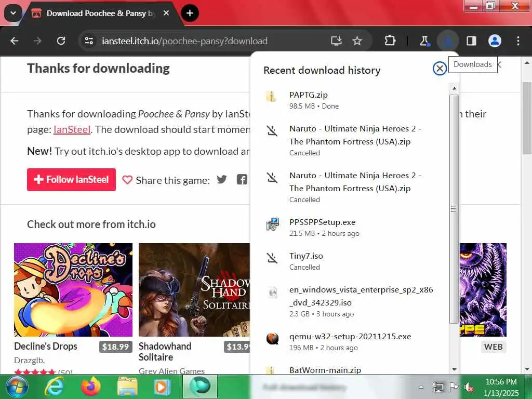Click the Downloads toolbar icon
The height and width of the screenshot is (399, 532).
pos(448,41)
